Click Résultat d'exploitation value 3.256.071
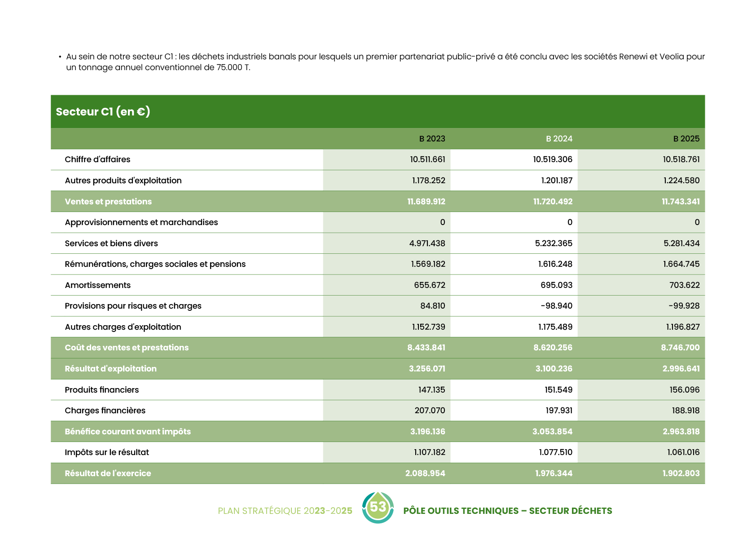The image size is (756, 535). 427,369
